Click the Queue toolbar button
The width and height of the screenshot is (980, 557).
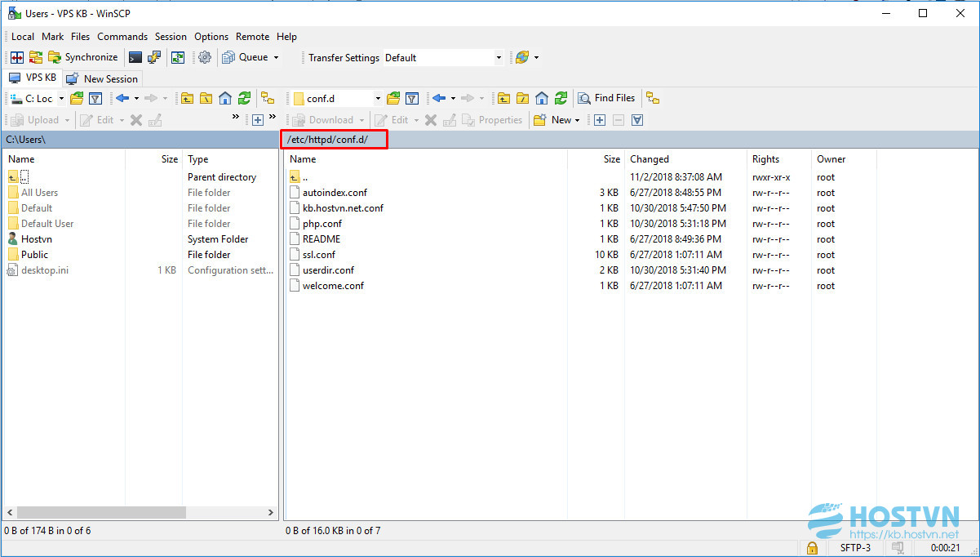(245, 57)
